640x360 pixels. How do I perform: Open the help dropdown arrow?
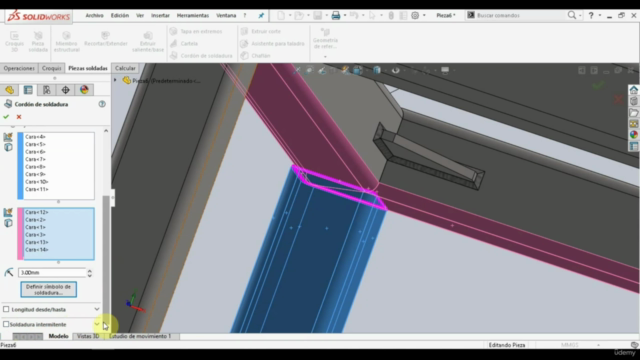(600, 16)
